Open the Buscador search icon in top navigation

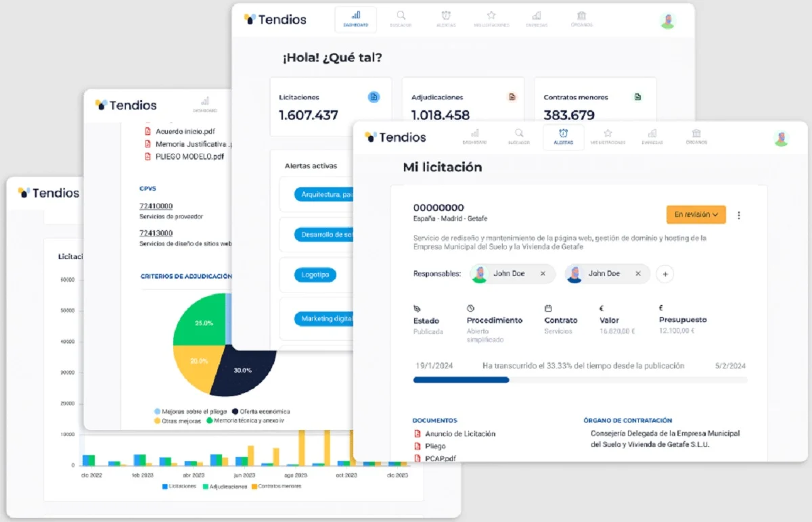[x=401, y=18]
